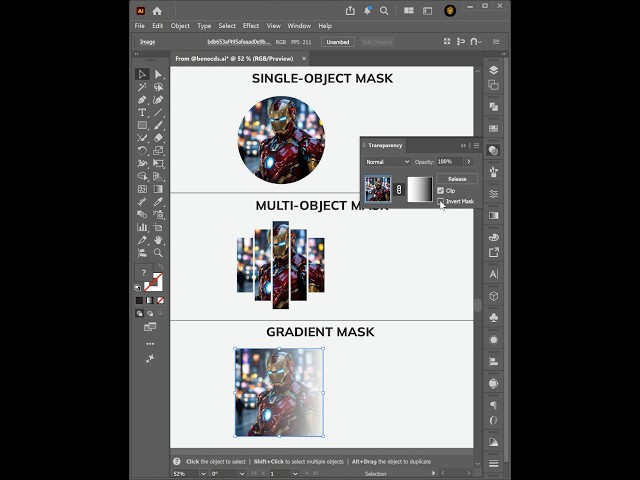Open the File menu
Image resolution: width=640 pixels, height=480 pixels.
click(140, 26)
